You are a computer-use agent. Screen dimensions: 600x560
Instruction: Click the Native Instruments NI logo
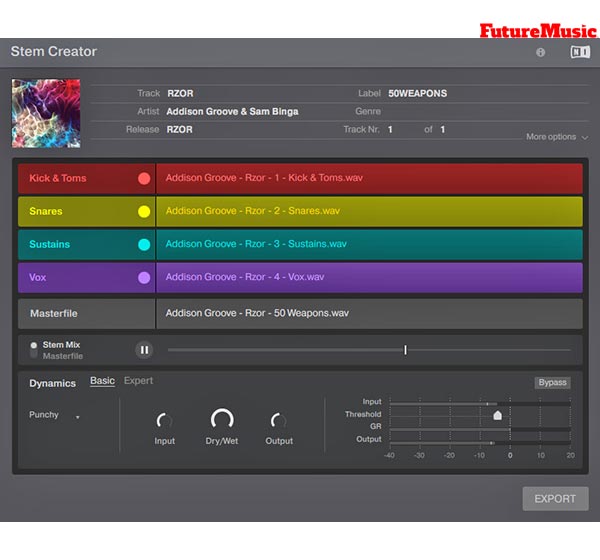580,52
